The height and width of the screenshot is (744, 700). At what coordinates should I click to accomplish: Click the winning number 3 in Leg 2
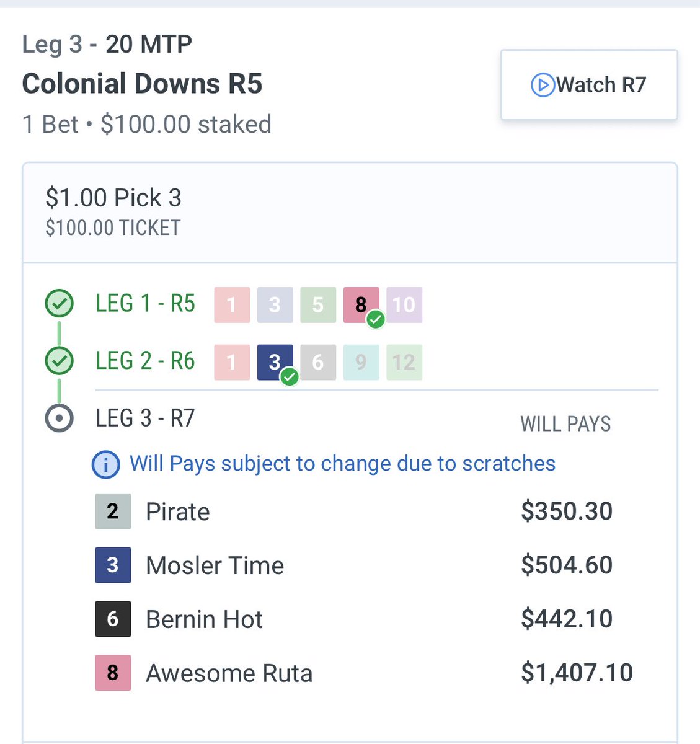[x=275, y=362]
